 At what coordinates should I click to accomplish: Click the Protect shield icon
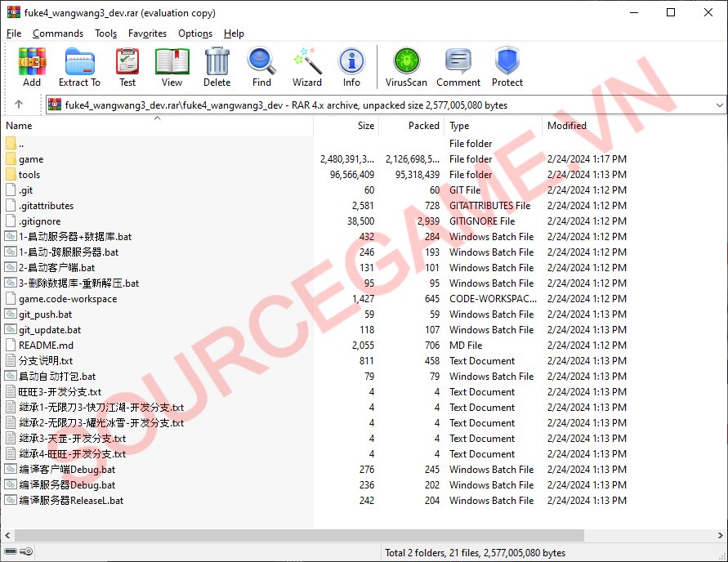(x=507, y=66)
